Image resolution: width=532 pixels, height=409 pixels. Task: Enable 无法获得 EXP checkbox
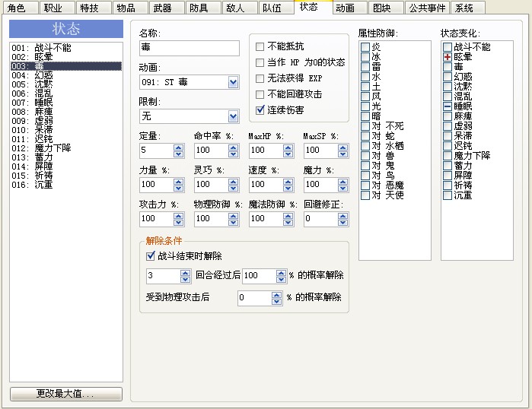click(x=260, y=78)
